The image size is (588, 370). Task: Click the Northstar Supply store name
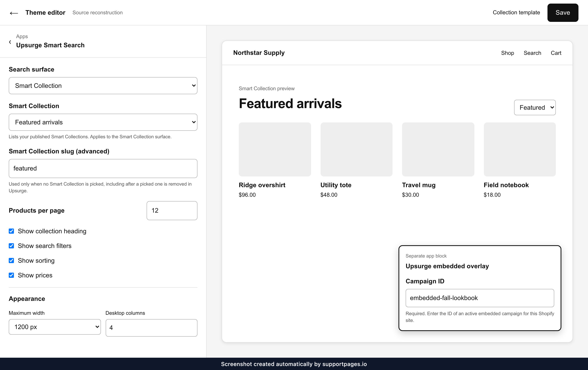[259, 53]
